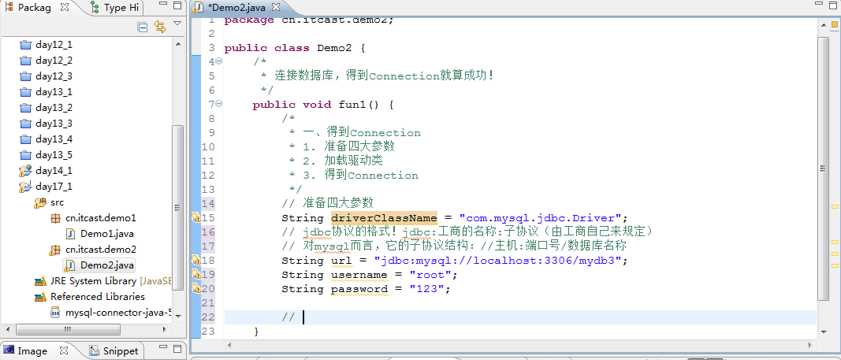
Task: Select the day13_1 project folder icon
Action: click(25, 92)
